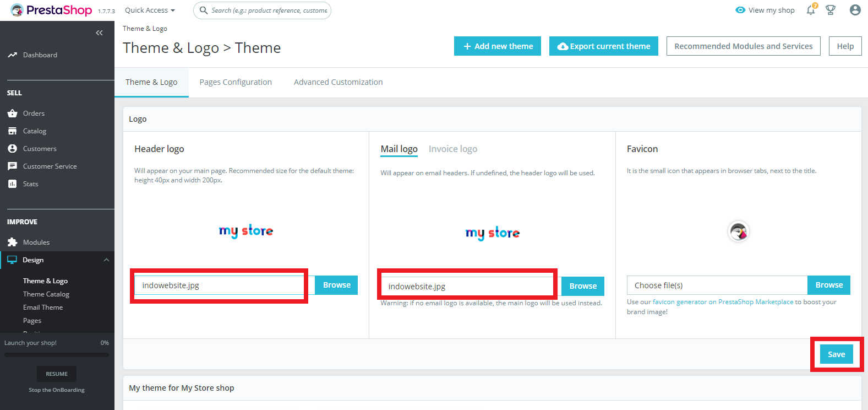Open the trophy merchant expertise icon
The image size is (868, 410).
click(x=831, y=10)
